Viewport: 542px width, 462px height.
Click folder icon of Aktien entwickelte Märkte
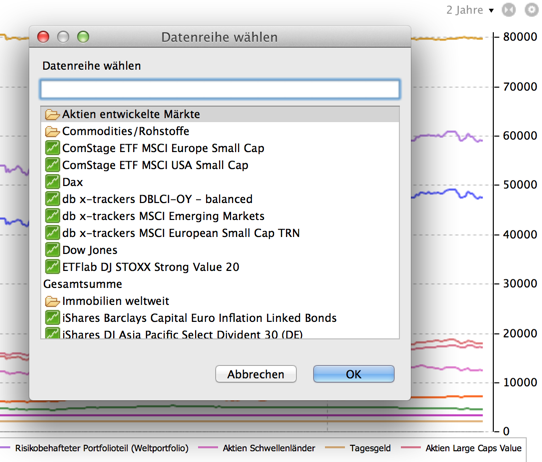(x=52, y=114)
